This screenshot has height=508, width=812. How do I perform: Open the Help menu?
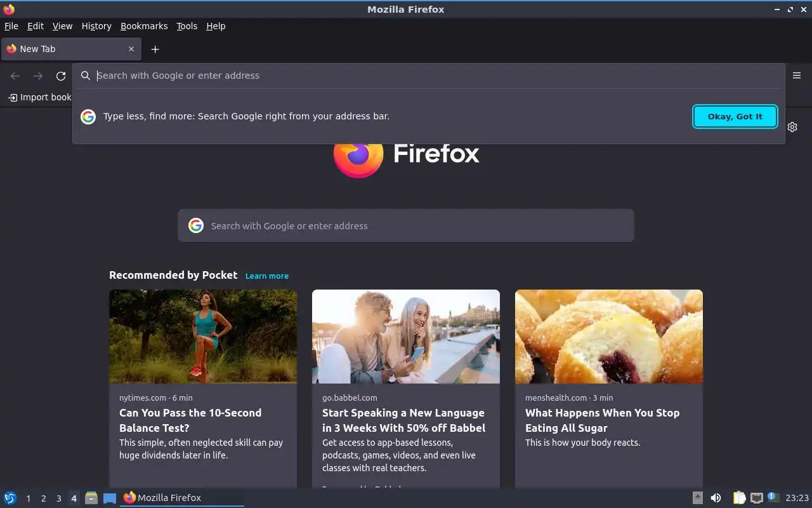(x=216, y=26)
